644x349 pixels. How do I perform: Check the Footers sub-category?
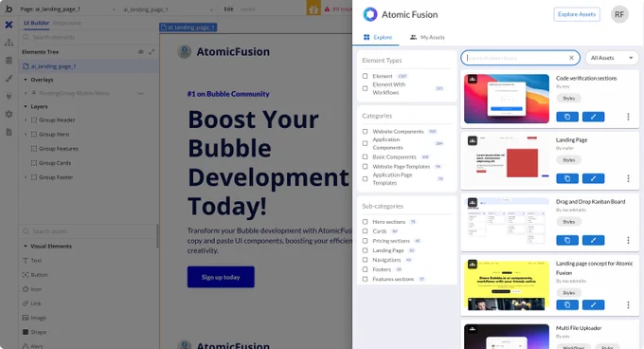point(365,269)
